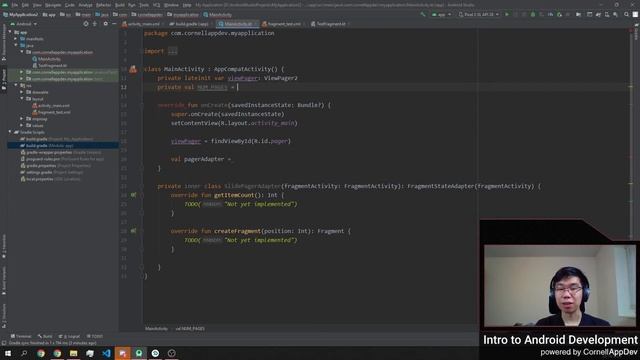Open Visual Studio Code from taskbar

coord(106,353)
